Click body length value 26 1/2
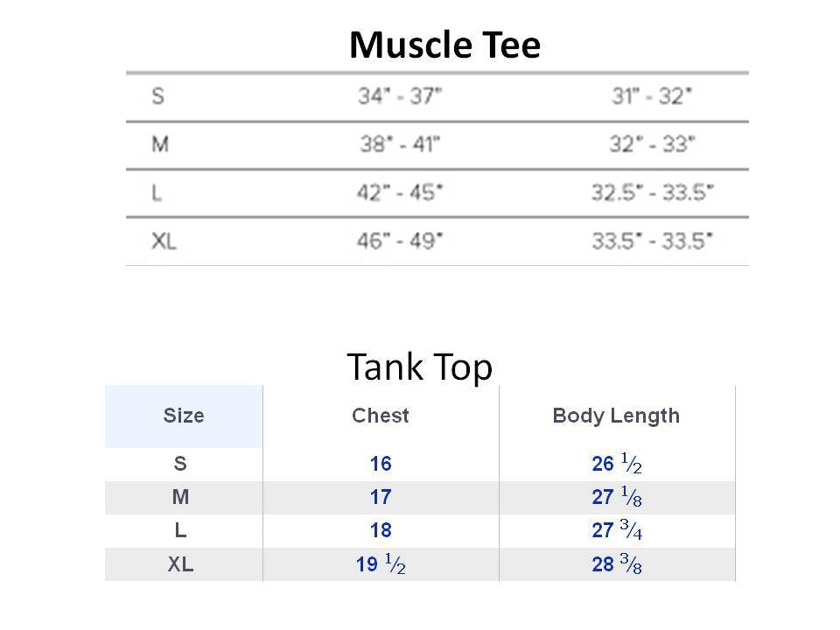840x630 pixels. coord(617,464)
